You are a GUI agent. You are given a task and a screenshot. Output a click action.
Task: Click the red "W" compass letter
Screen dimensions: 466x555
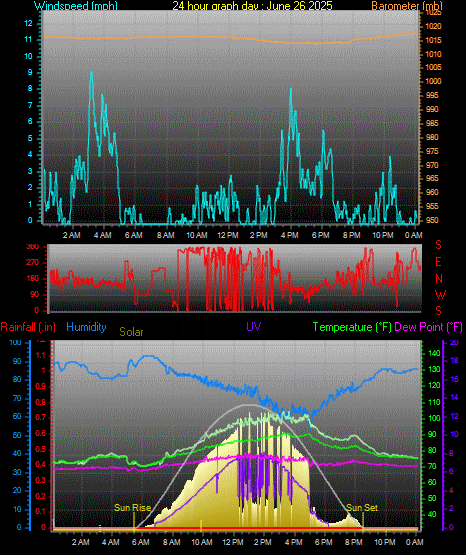[440, 294]
